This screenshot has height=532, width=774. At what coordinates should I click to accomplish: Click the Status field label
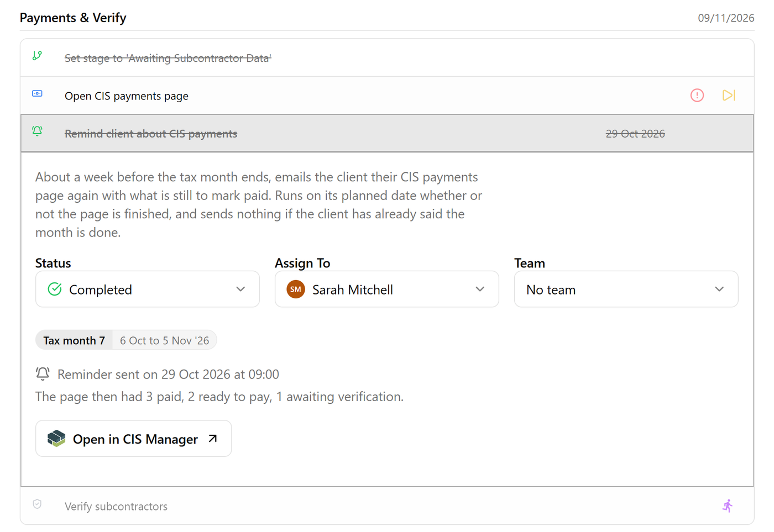coord(53,263)
